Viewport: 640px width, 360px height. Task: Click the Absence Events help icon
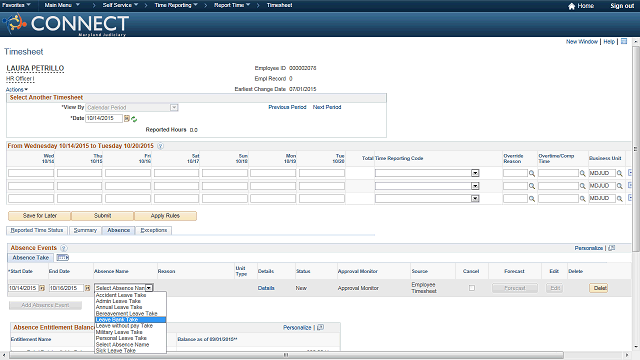pyautogui.click(x=64, y=248)
